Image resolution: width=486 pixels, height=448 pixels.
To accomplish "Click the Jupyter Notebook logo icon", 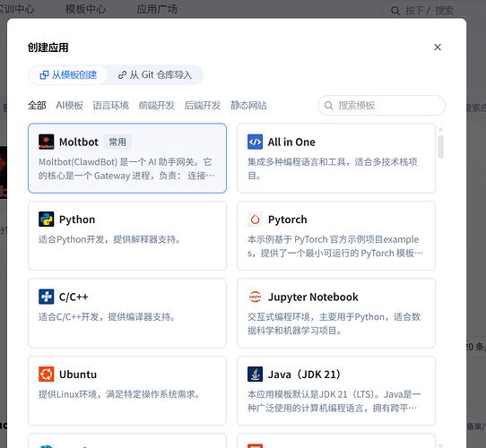I will pos(255,297).
